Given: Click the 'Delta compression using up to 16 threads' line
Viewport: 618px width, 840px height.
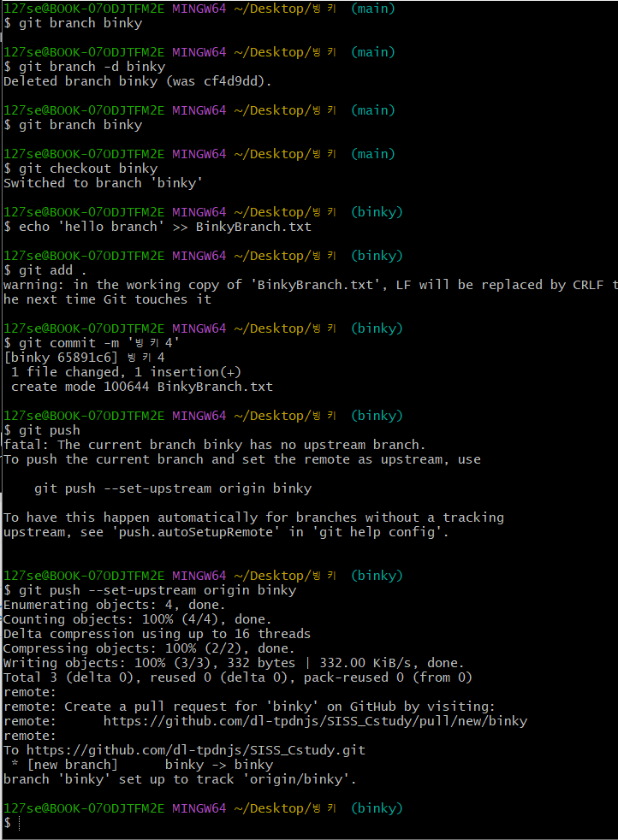Looking at the screenshot, I should click(157, 634).
